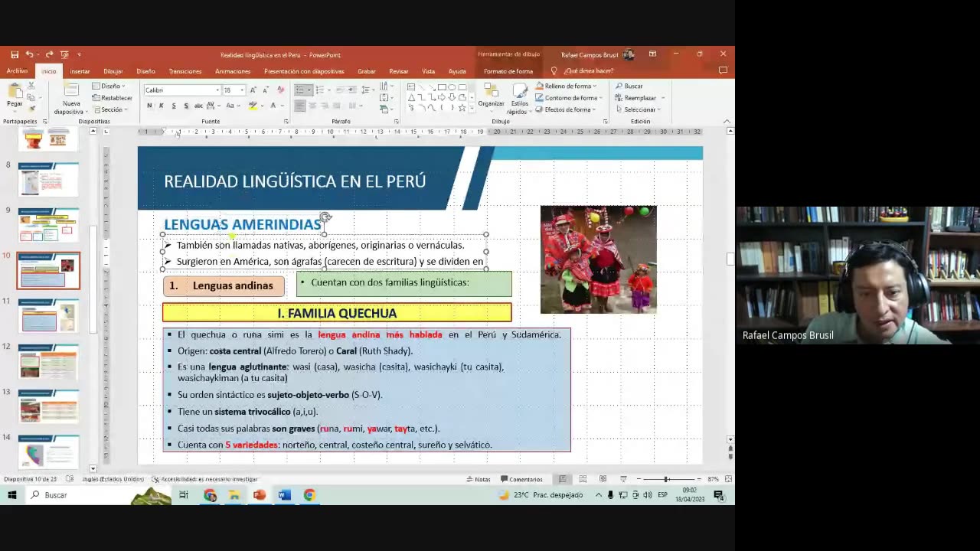This screenshot has height=551, width=980.
Task: Toggle bold formatting
Action: pyautogui.click(x=149, y=106)
